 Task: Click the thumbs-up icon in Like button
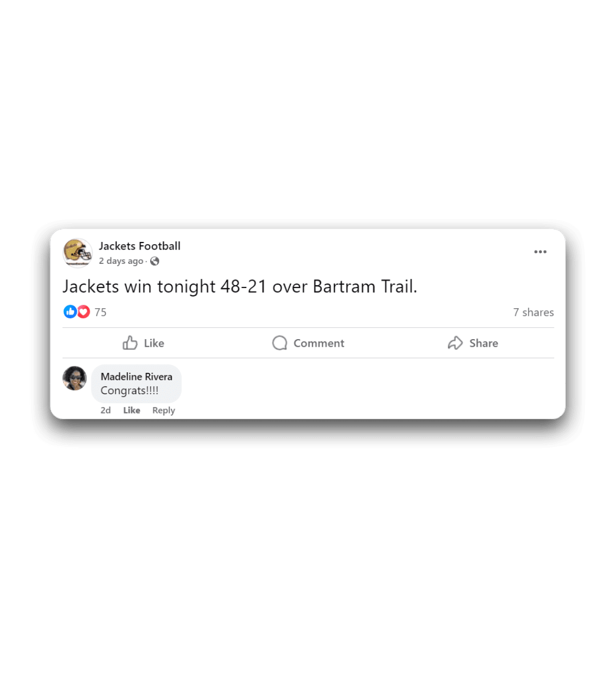130,343
